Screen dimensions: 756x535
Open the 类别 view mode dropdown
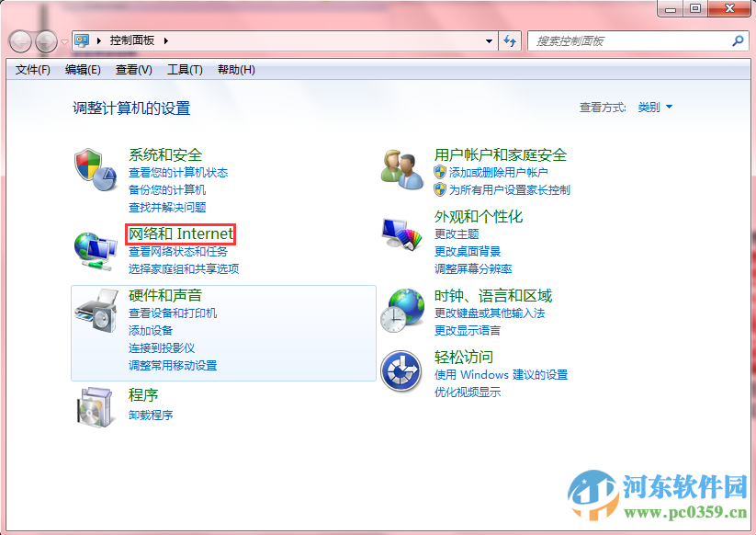coord(654,105)
